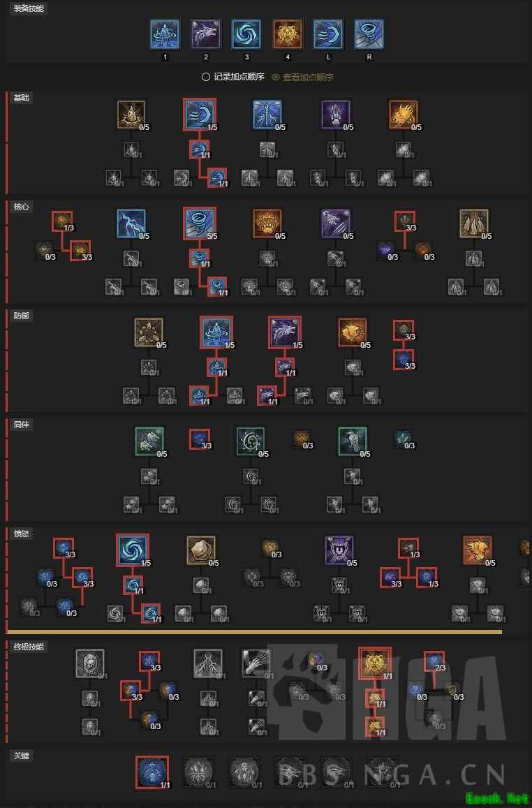Image resolution: width=532 pixels, height=808 pixels.
Task: Click the Tornado core skill at 5/5
Action: (199, 223)
